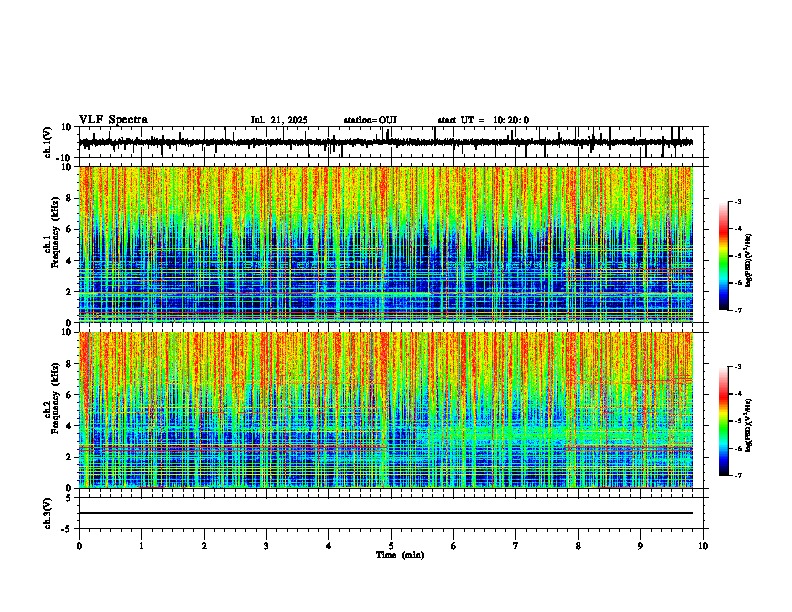The width and height of the screenshot is (792, 612).
Task: Click time axis tick label '1'
Action: point(141,546)
